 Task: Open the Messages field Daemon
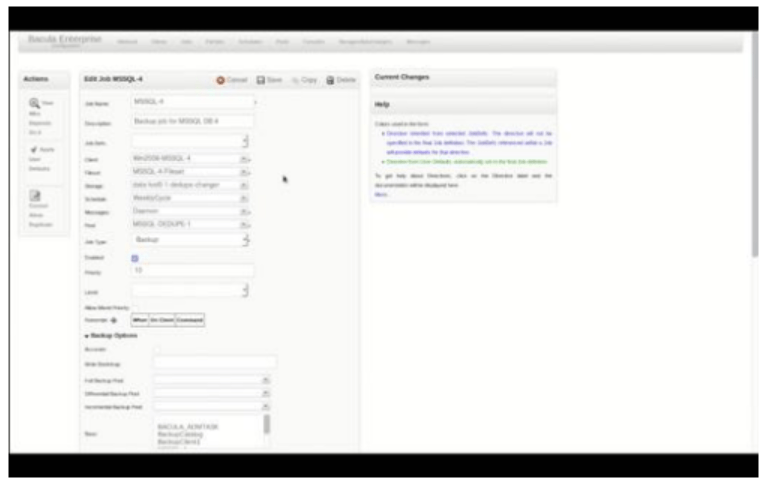pos(185,211)
